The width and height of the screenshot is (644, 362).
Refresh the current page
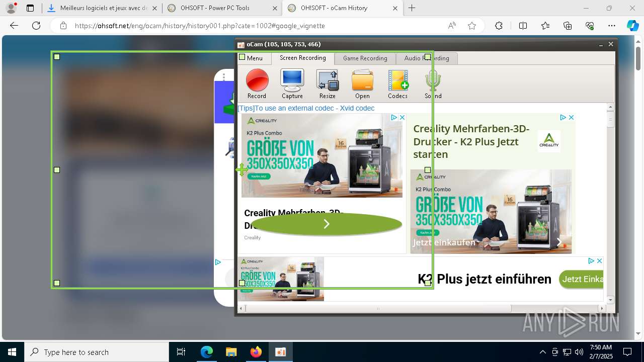pyautogui.click(x=36, y=26)
